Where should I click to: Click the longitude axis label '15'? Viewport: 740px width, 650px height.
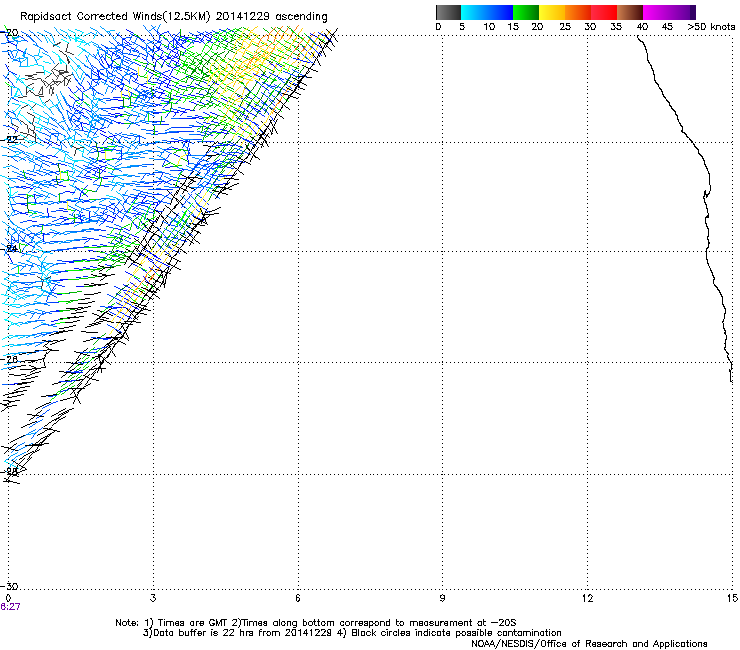(x=732, y=598)
